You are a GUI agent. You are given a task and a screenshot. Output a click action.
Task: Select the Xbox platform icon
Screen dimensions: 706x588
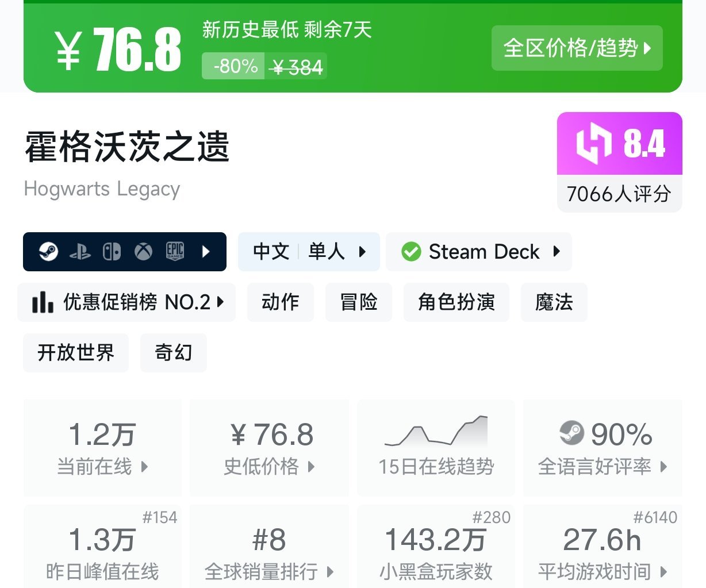coord(143,251)
